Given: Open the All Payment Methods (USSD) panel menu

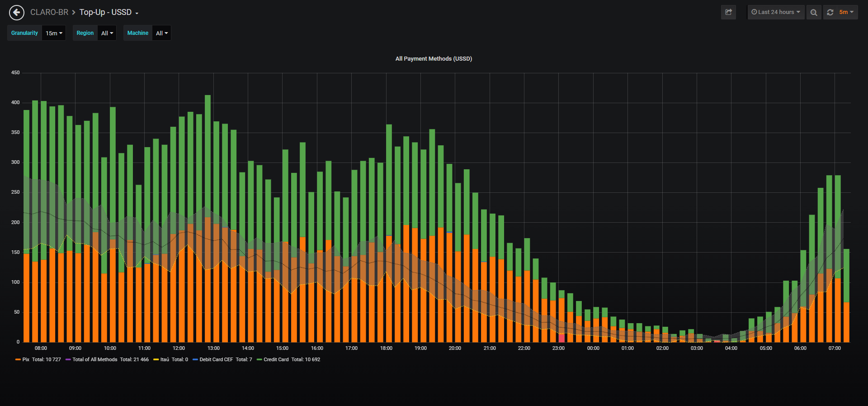Looking at the screenshot, I should [434, 59].
